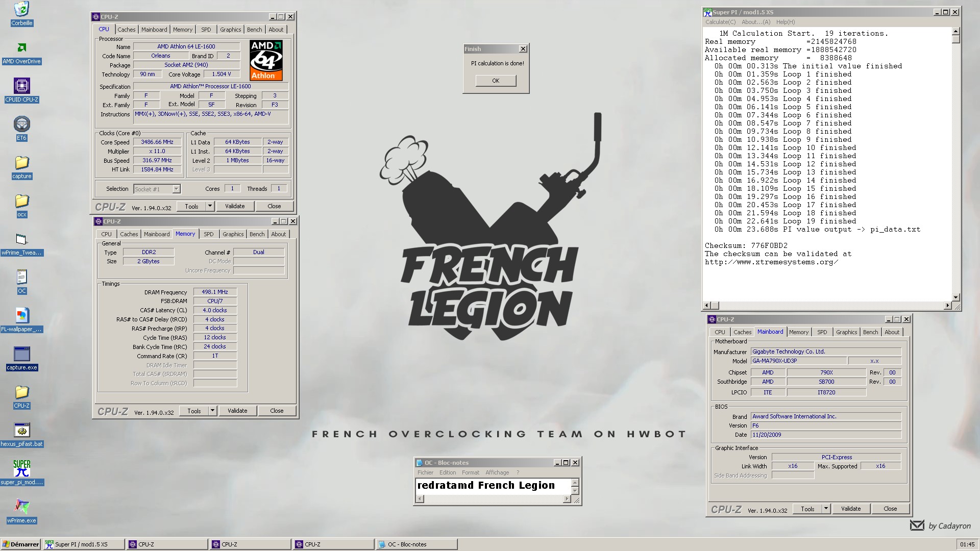980x551 pixels.
Task: Click the AMD Athlon 64 logo in CPU-Z
Action: coord(266,60)
